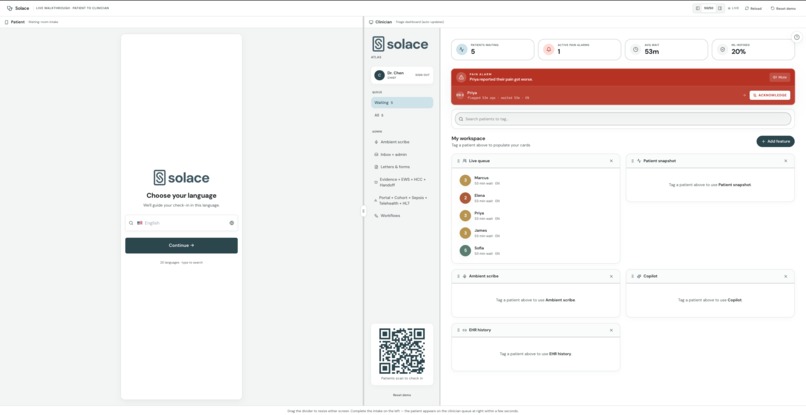Mute the pain alarm
The height and width of the screenshot is (415, 806).
[x=780, y=77]
